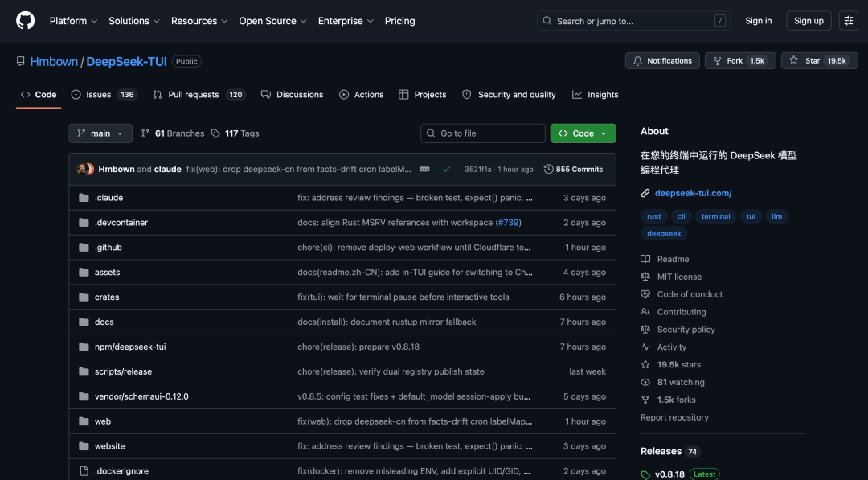Expand the Open Source menu

273,21
